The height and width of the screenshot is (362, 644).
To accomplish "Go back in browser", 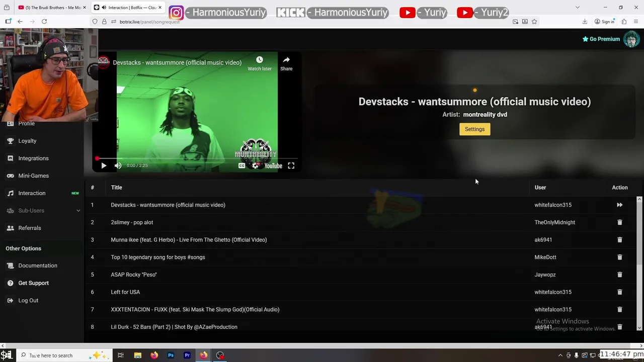I will coord(20,22).
